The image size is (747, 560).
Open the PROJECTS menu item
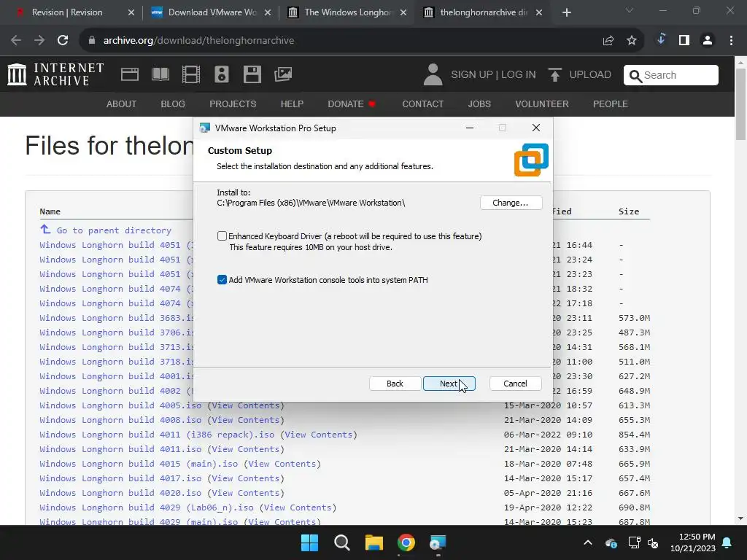(233, 104)
